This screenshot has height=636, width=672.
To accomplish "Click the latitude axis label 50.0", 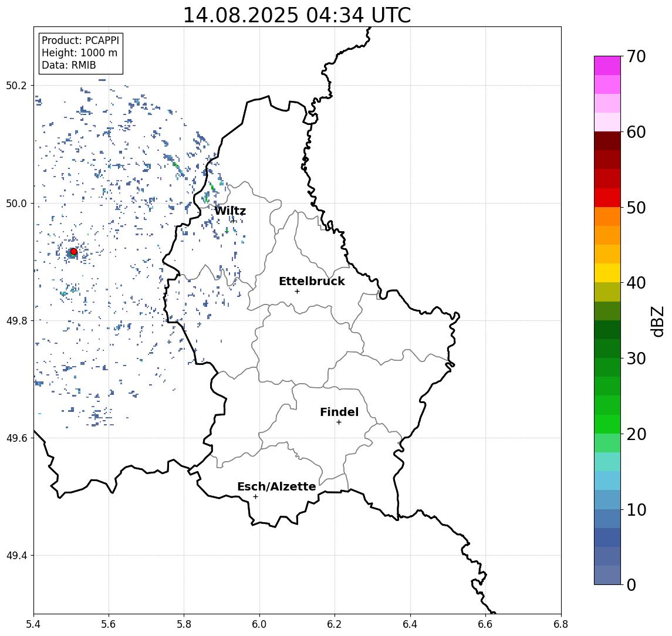I will [16, 203].
